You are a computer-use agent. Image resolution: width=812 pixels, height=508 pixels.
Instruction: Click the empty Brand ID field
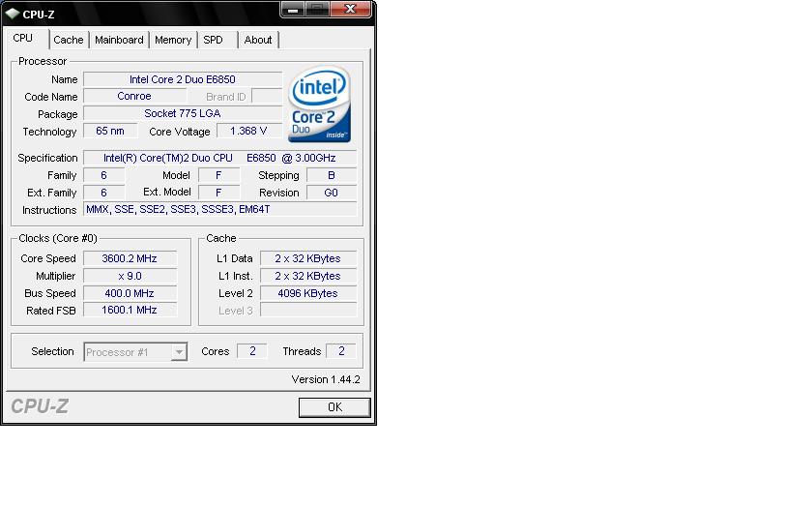pos(267,96)
